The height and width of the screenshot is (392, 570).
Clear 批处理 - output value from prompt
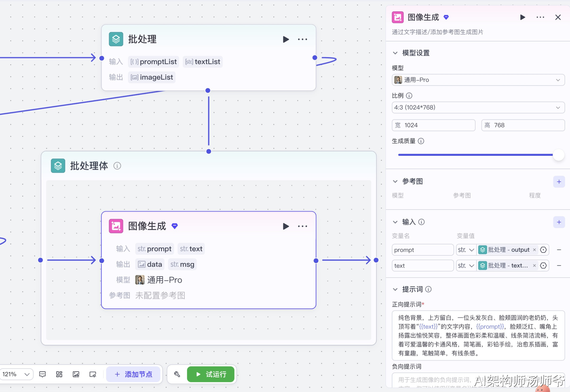(x=534, y=250)
